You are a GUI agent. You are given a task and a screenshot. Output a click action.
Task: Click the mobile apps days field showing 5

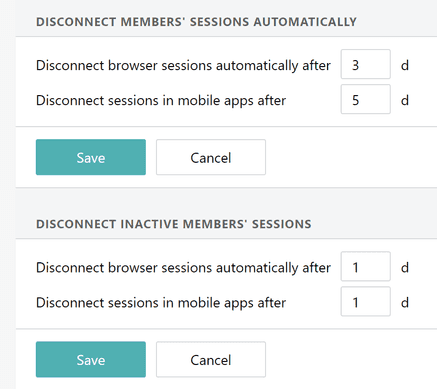(365, 99)
